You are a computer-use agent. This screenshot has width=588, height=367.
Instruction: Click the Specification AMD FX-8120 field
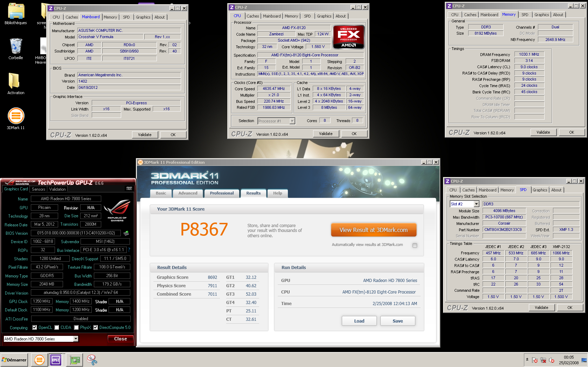click(x=311, y=55)
